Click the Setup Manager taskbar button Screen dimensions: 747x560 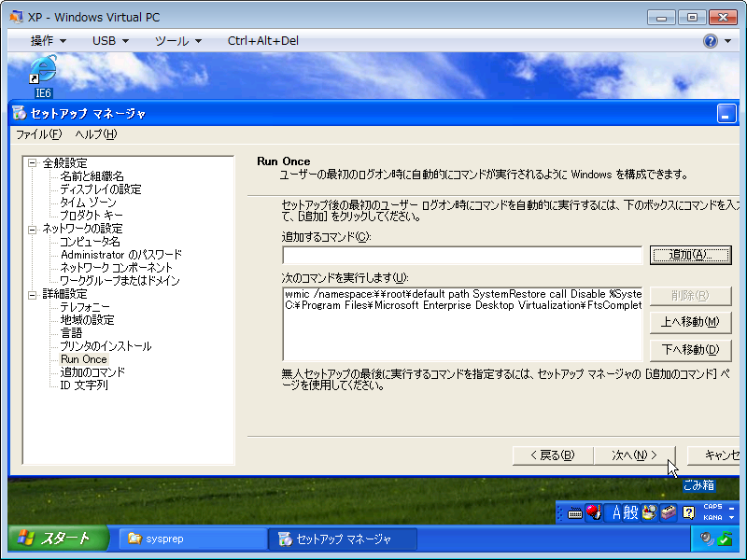pos(342,539)
